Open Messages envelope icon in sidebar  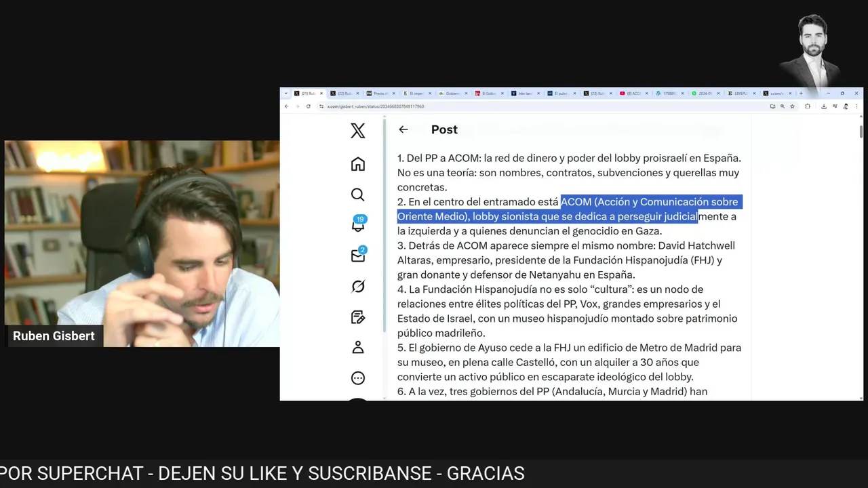[358, 255]
